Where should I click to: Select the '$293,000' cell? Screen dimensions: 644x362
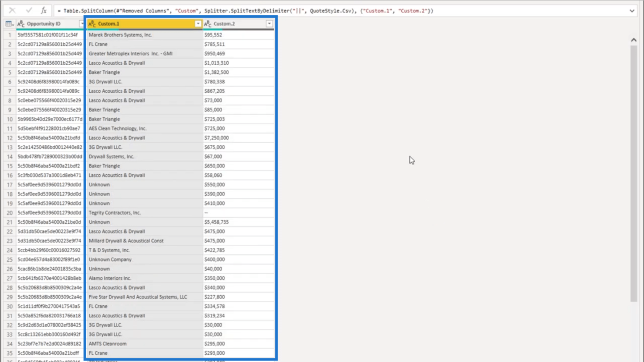[238, 353]
